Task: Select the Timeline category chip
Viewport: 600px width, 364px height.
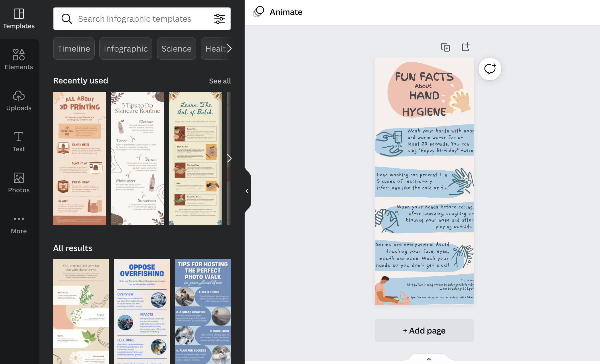Action: click(x=74, y=49)
